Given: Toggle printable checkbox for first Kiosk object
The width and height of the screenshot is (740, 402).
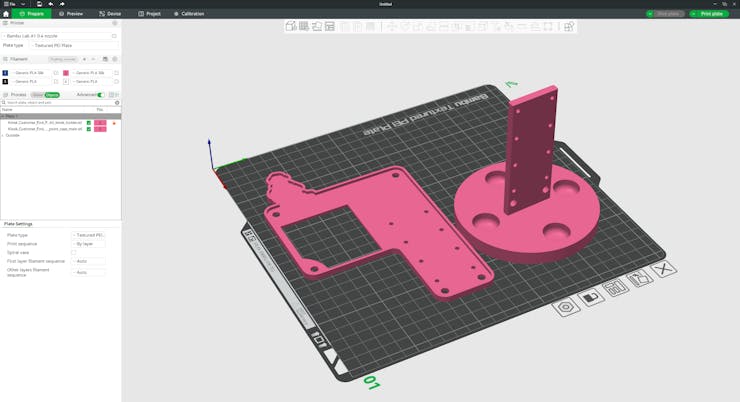Looking at the screenshot, I should pos(88,123).
